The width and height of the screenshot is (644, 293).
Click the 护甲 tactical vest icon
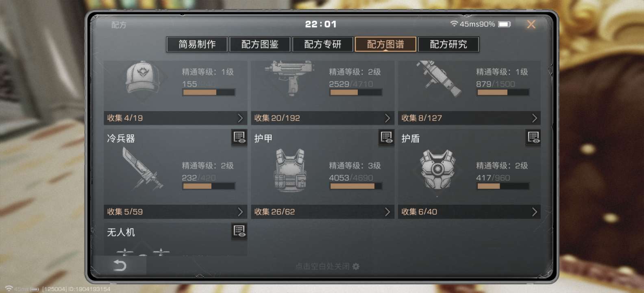pos(290,171)
